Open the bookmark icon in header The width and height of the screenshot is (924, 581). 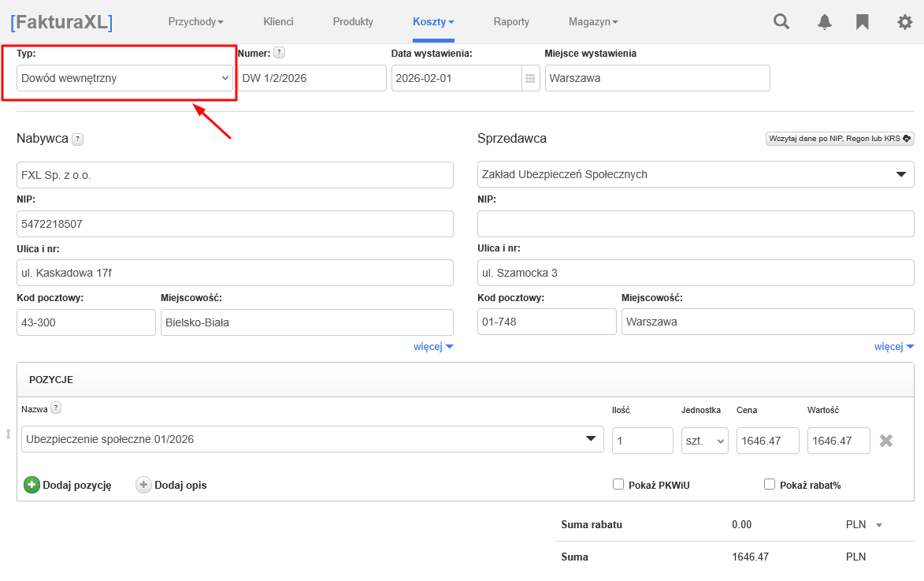tap(863, 22)
